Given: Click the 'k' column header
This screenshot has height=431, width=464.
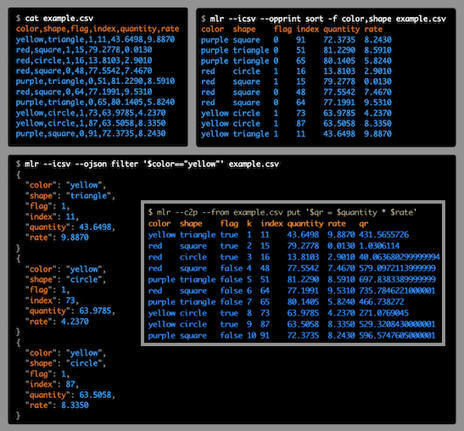Looking at the screenshot, I should click(249, 224).
